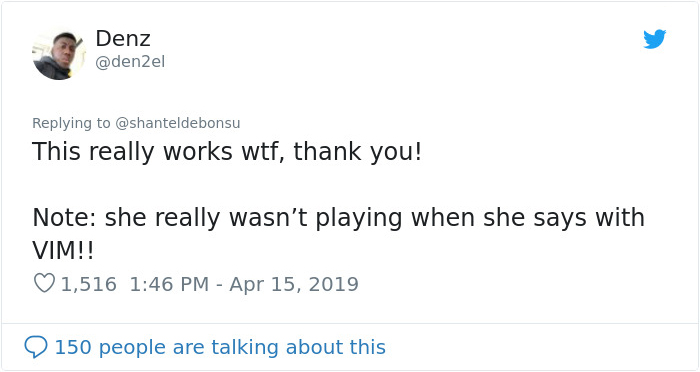This screenshot has width=700, height=372.
Task: Open Denz's profile picture
Action: coord(59,54)
